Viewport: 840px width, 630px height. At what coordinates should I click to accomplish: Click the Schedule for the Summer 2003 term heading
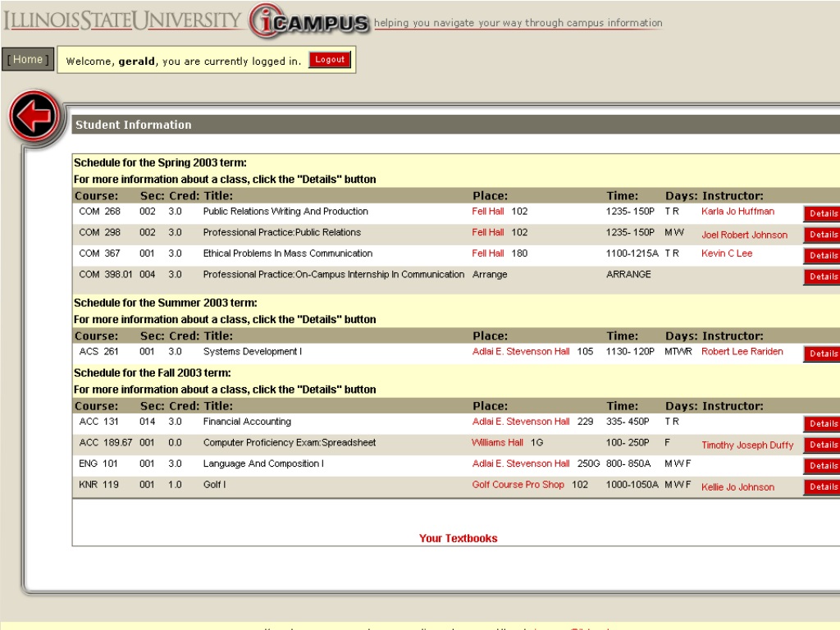click(x=166, y=303)
